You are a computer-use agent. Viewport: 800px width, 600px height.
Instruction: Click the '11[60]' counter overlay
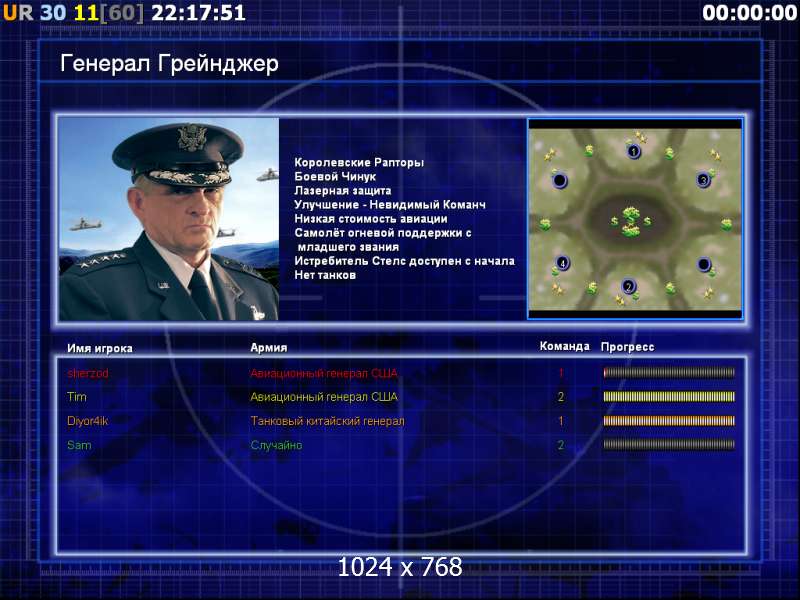click(x=109, y=13)
